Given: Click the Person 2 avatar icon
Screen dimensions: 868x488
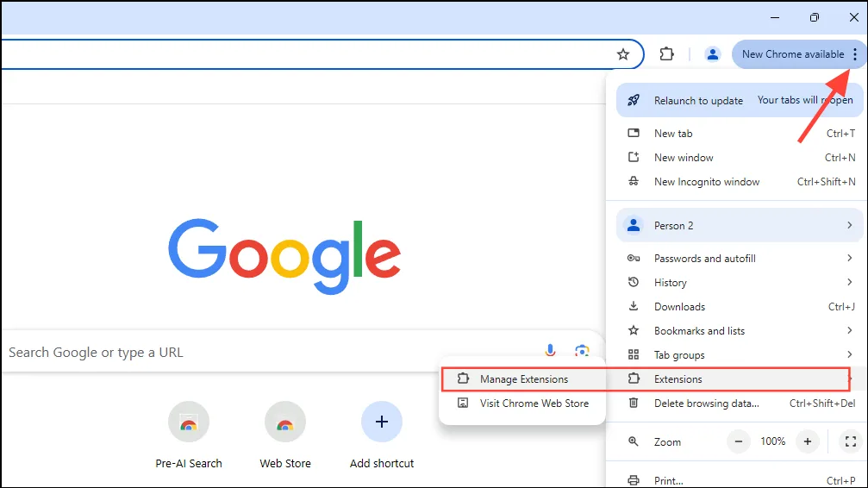Looking at the screenshot, I should point(634,225).
